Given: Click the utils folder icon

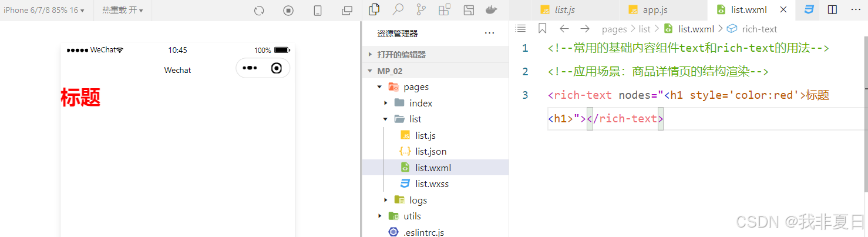Looking at the screenshot, I should (393, 216).
